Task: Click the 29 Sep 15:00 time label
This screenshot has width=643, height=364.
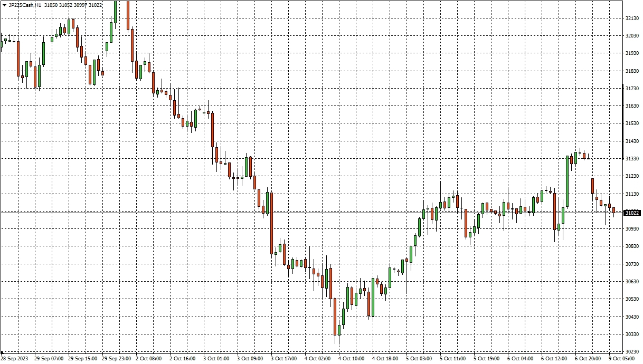Action: tap(83, 359)
